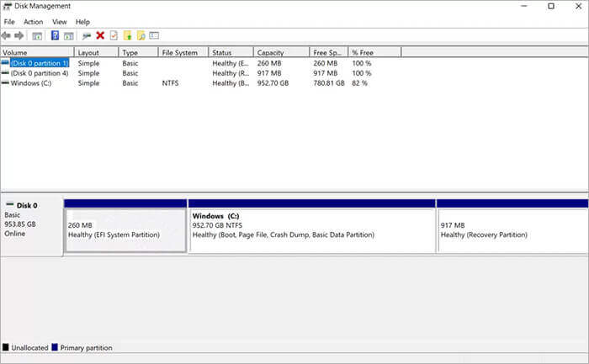The image size is (589, 364).
Task: Click the Back arrow in toolbar
Action: (x=7, y=35)
